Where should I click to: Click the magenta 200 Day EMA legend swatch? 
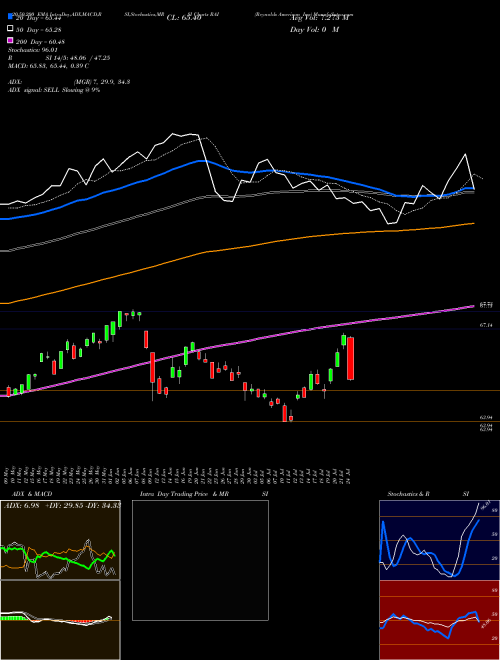(10, 41)
